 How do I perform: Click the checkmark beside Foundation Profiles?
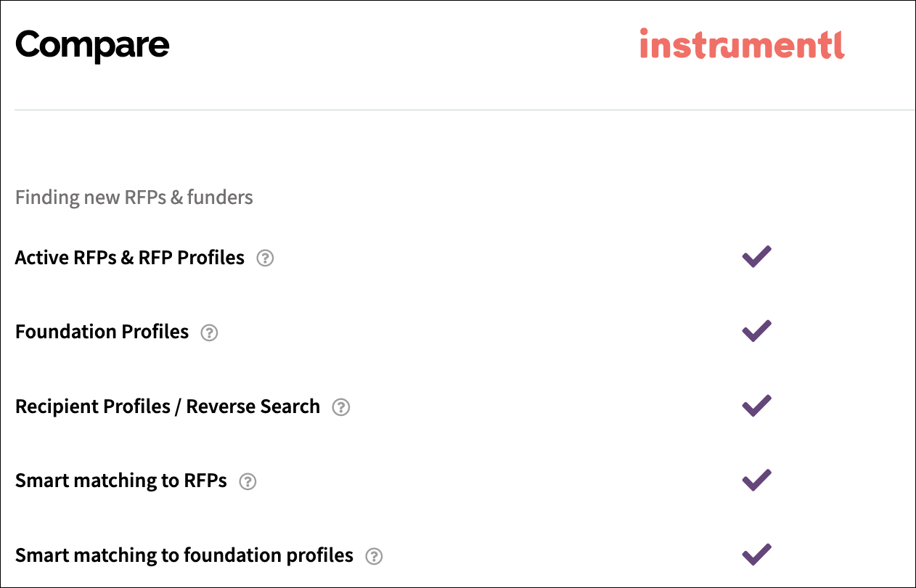point(756,330)
